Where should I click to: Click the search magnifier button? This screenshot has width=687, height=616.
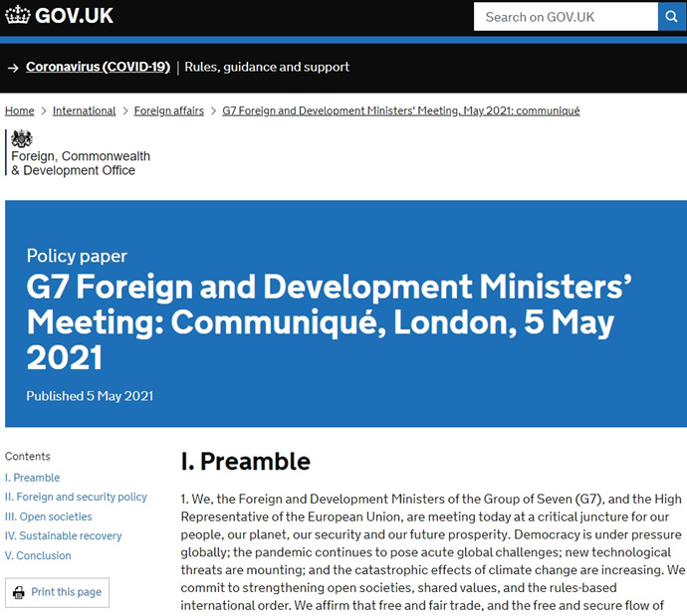tap(672, 17)
